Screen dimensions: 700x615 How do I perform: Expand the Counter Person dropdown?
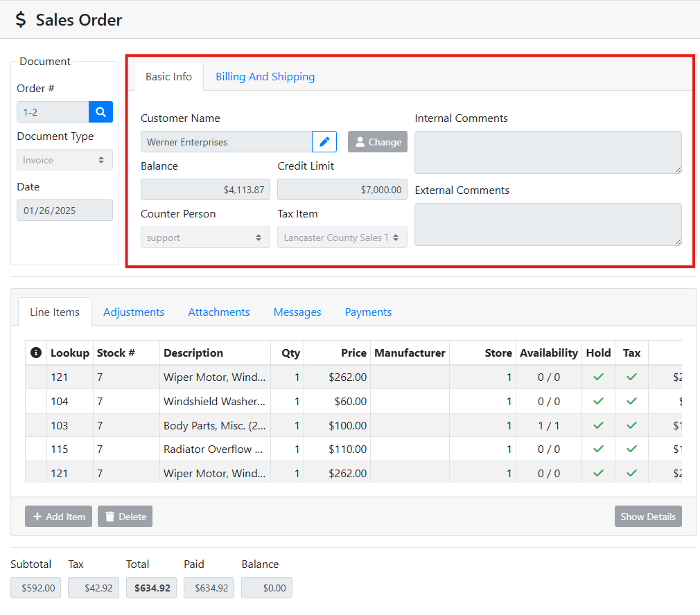pyautogui.click(x=205, y=238)
